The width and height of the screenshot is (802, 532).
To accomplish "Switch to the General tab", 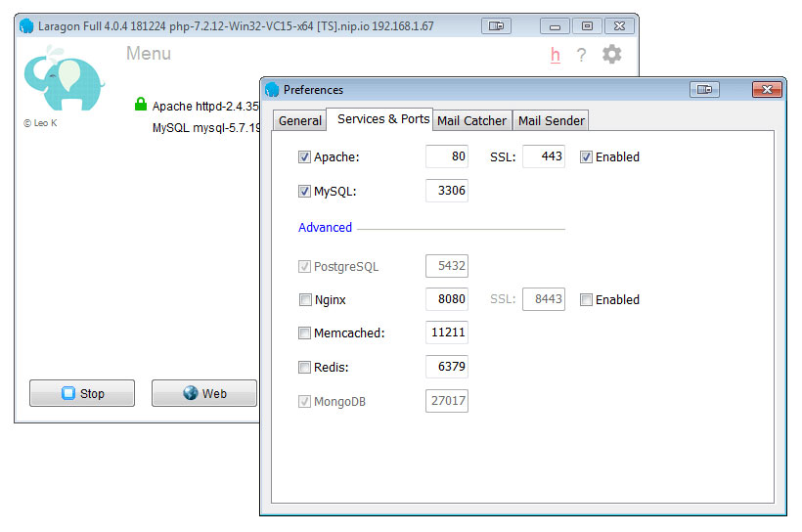I will (299, 120).
